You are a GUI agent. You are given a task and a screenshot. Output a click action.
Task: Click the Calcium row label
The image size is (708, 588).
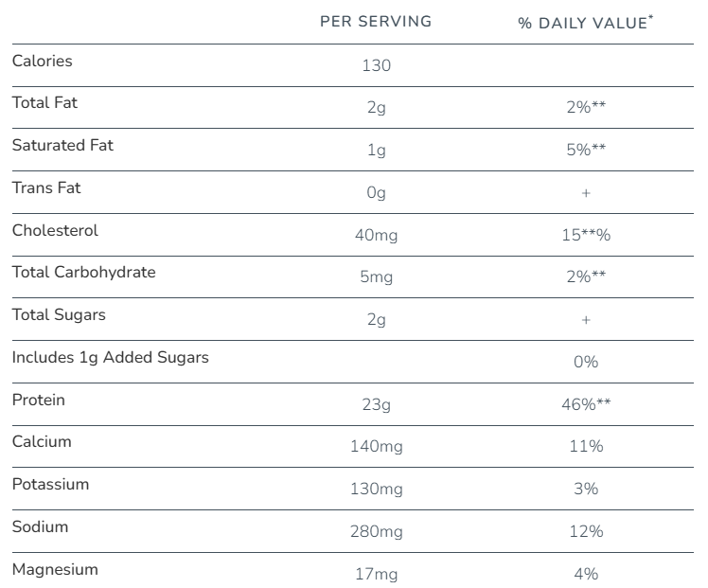[x=42, y=441]
